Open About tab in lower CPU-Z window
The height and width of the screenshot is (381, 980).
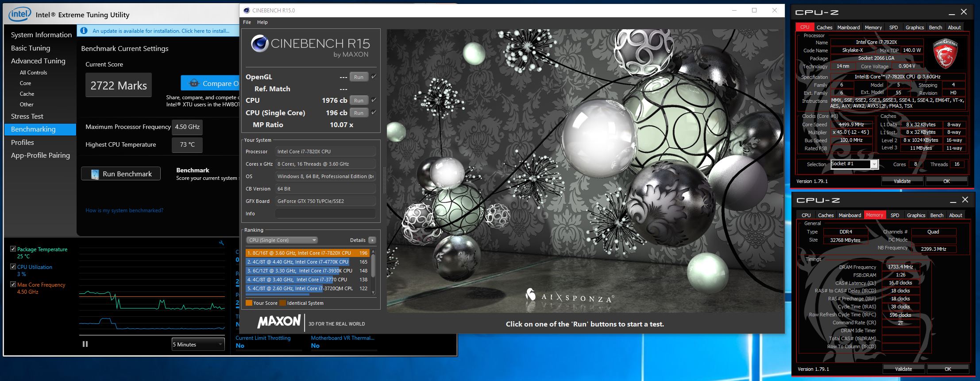(956, 215)
